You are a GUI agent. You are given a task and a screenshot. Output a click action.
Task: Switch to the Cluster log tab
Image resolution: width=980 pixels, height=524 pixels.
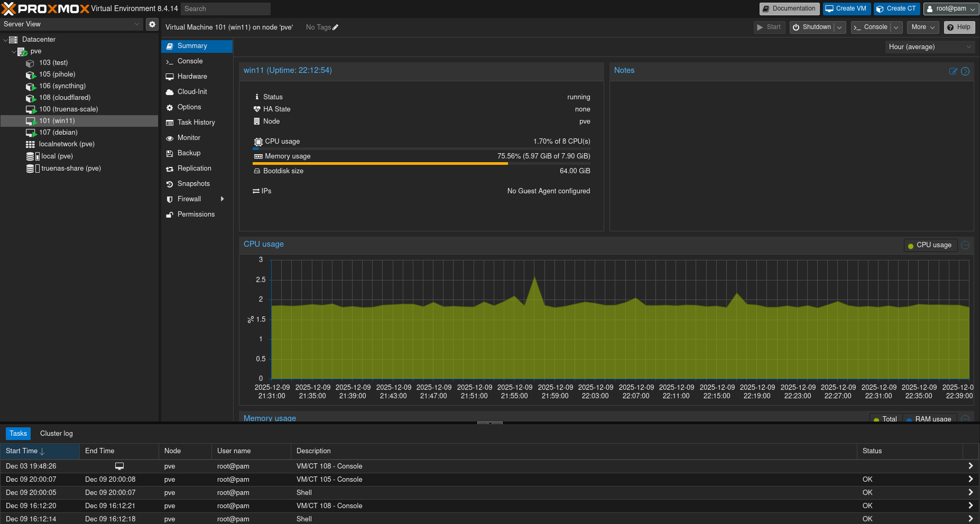(x=56, y=434)
